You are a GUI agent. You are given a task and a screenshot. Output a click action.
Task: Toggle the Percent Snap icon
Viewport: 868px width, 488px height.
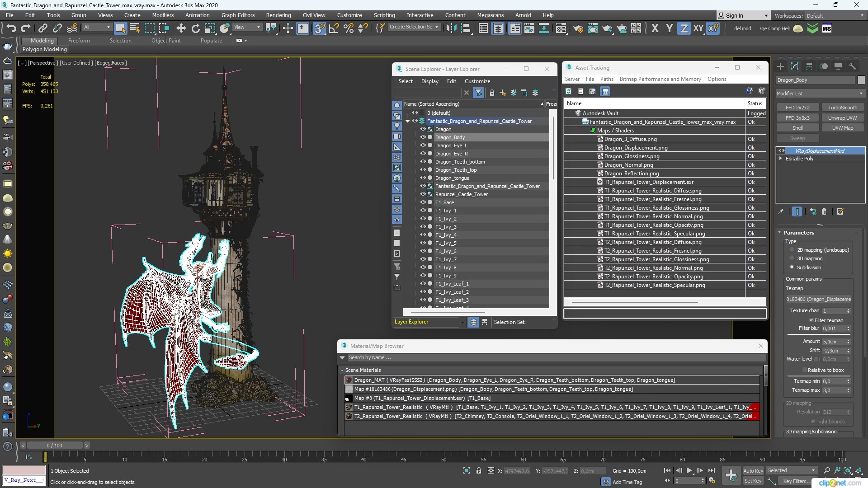coord(348,28)
